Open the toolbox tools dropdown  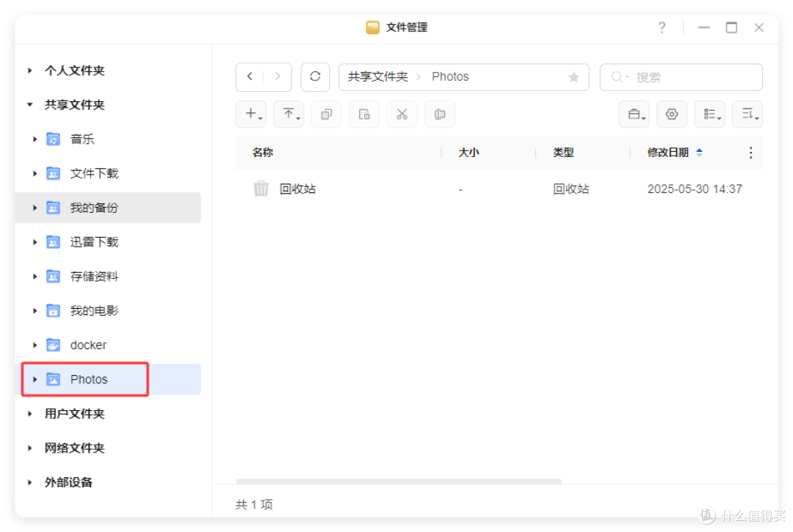[x=634, y=114]
